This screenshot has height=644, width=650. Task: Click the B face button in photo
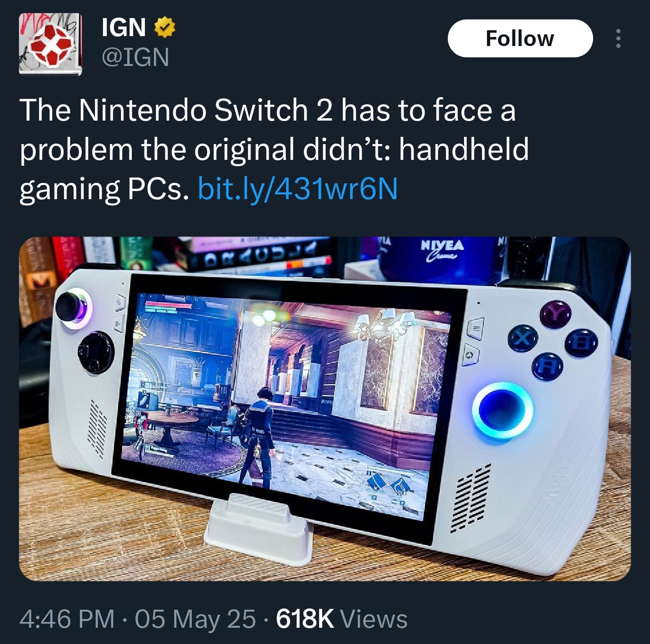click(x=582, y=343)
